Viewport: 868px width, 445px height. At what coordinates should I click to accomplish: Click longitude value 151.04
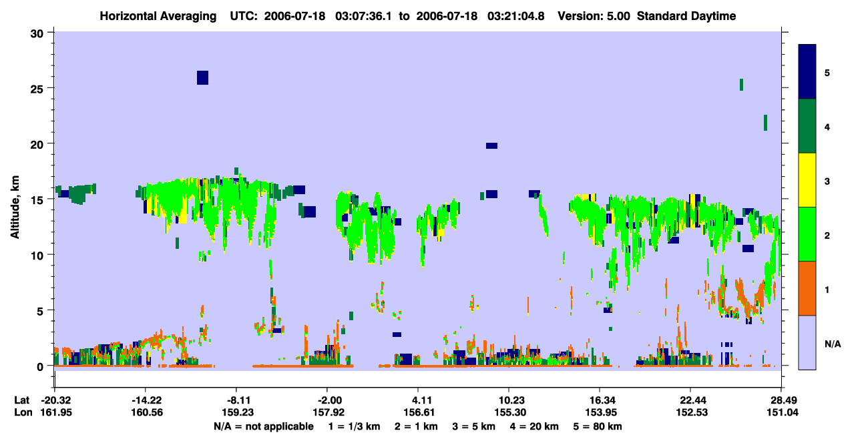(x=782, y=412)
